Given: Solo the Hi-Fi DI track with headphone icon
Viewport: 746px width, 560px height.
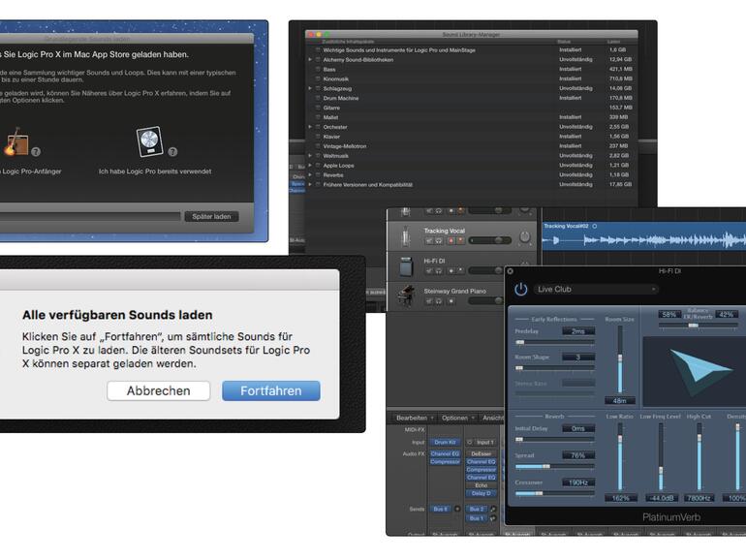Looking at the screenshot, I should (x=439, y=270).
